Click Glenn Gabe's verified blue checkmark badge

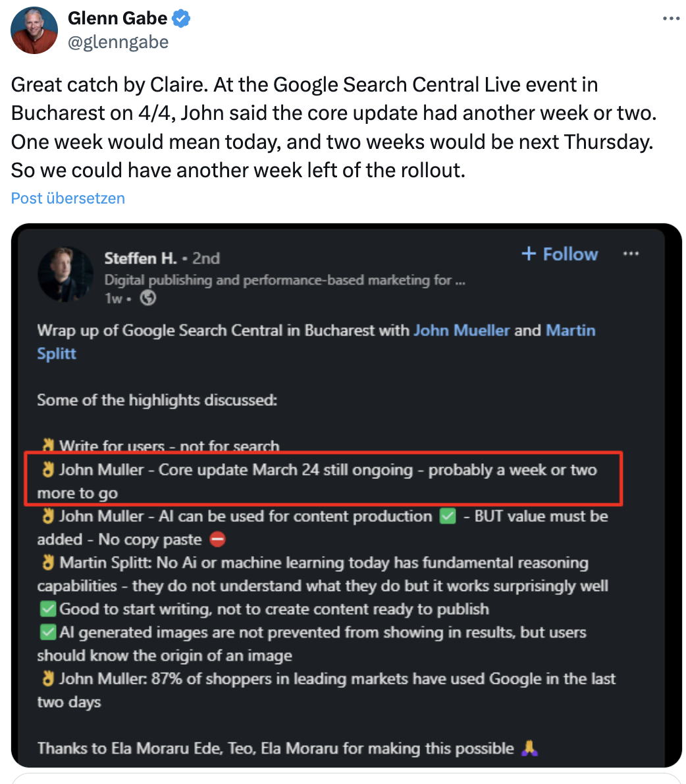point(180,18)
